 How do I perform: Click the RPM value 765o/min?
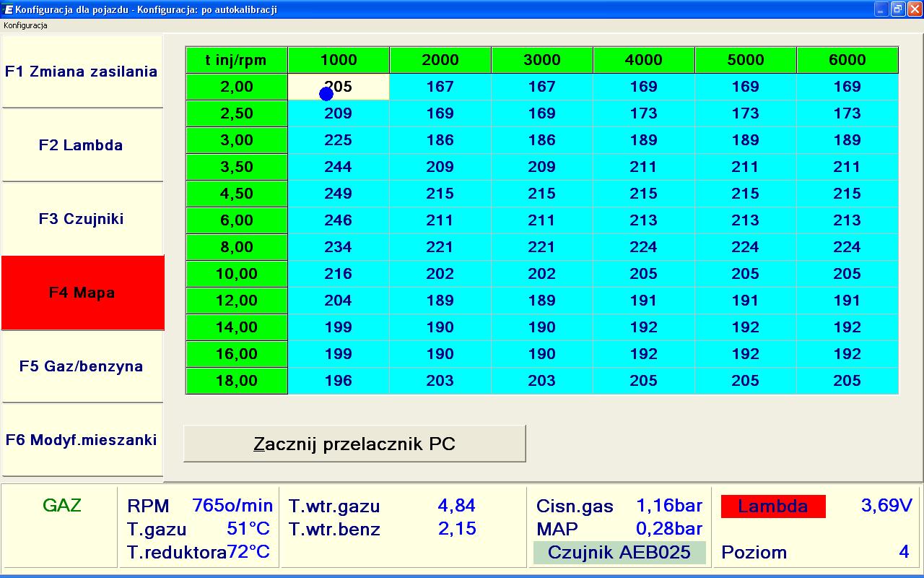(232, 506)
